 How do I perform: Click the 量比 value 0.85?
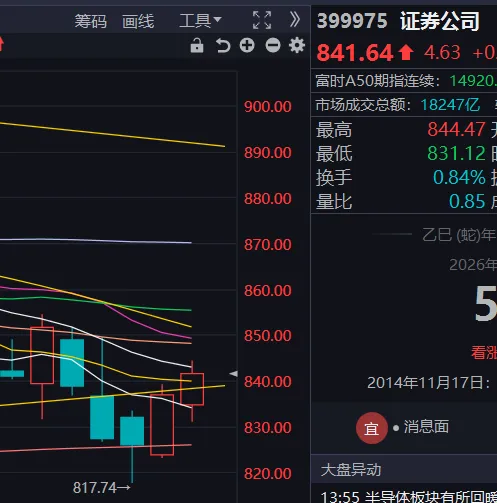pyautogui.click(x=467, y=201)
